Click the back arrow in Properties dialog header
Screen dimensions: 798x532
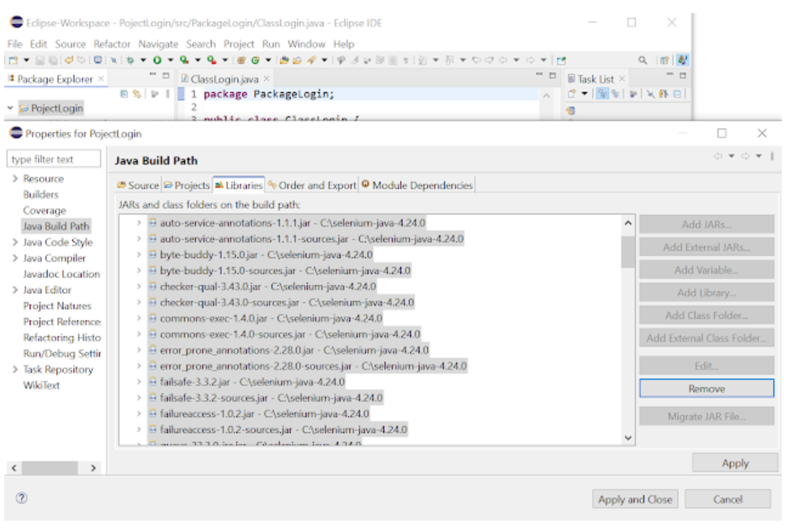(x=718, y=156)
